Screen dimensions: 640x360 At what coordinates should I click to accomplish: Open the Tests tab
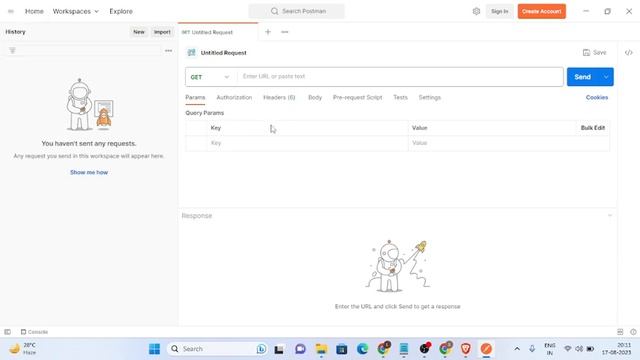400,98
